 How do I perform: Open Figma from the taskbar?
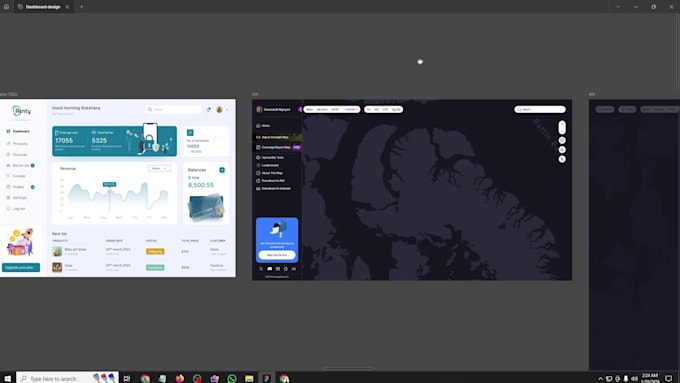point(267,378)
